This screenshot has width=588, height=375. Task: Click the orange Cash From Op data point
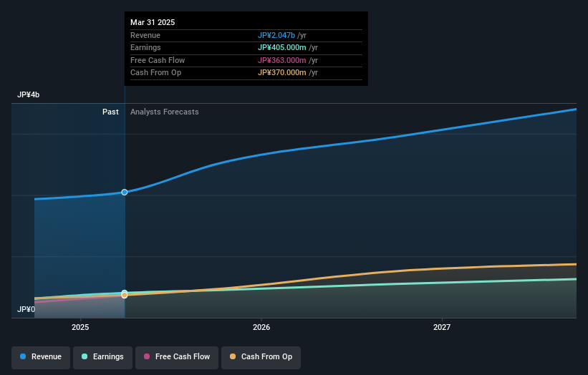125,295
